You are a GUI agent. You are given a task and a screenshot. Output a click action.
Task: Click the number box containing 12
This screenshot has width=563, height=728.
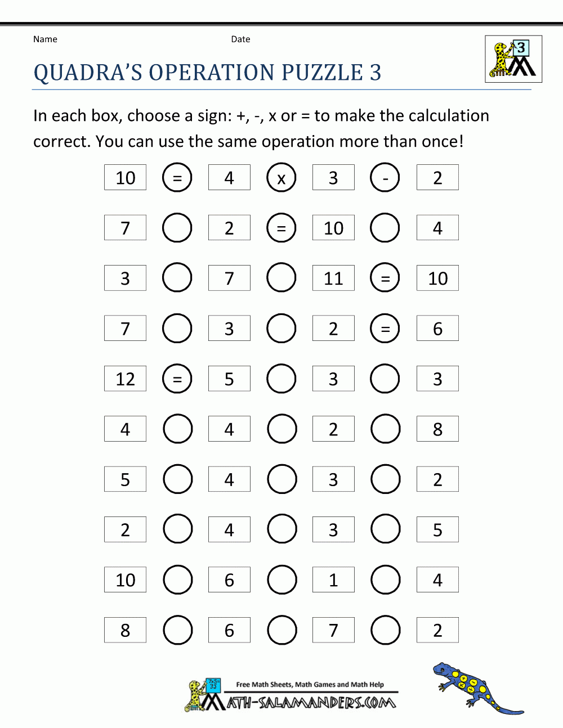[125, 379]
